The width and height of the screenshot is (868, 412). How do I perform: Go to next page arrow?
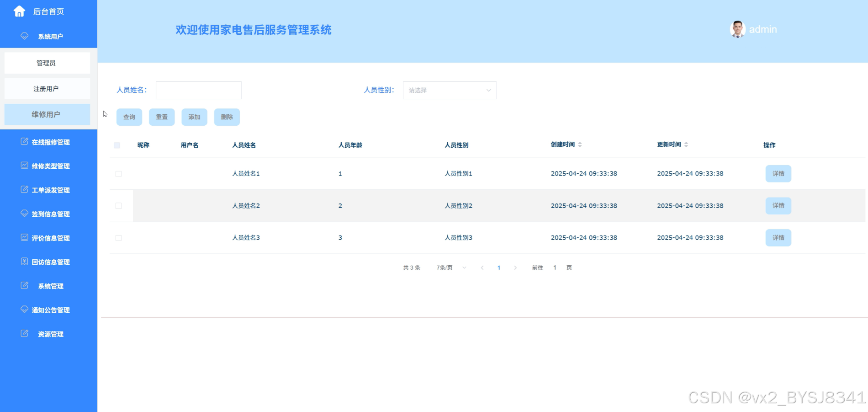tap(515, 268)
